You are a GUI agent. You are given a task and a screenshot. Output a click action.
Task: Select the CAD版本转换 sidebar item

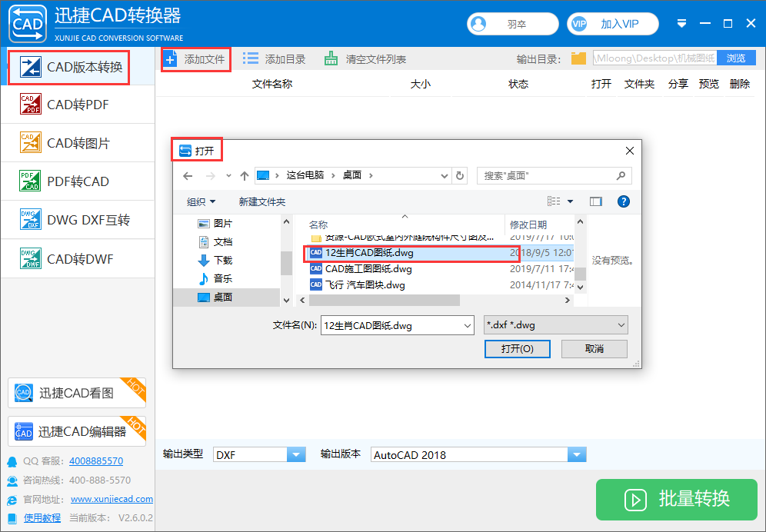click(x=78, y=67)
